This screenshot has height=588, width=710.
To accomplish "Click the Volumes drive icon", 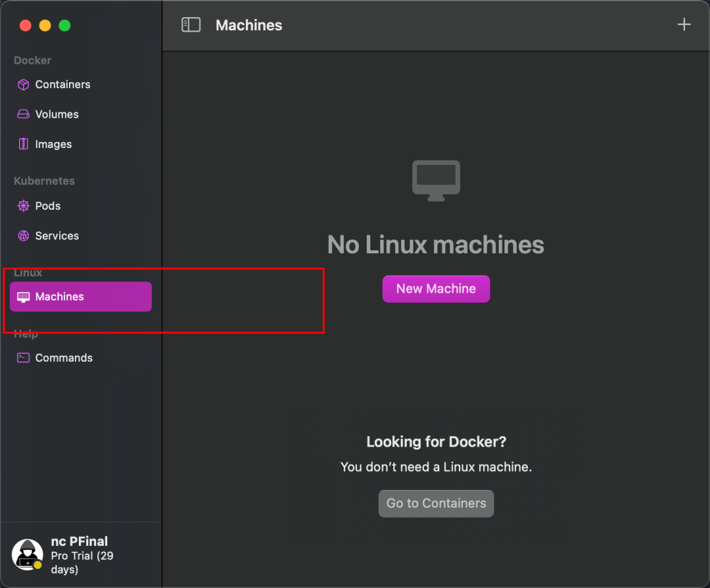I will [x=23, y=114].
